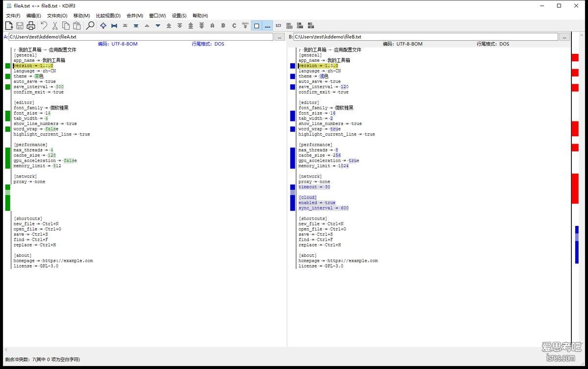Viewport: 588px width, 369px height.
Task: Click the browse '...' button for file A
Action: coord(280,37)
